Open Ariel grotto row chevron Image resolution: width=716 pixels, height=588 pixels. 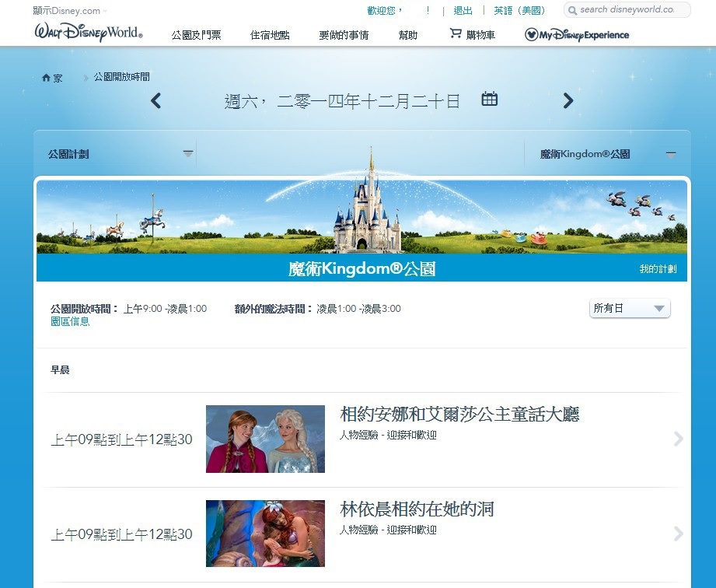pos(679,534)
